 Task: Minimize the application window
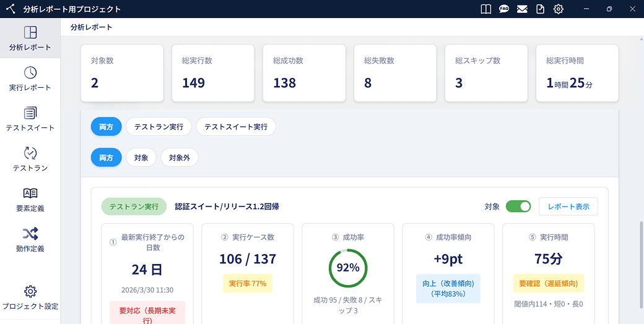pos(586,9)
